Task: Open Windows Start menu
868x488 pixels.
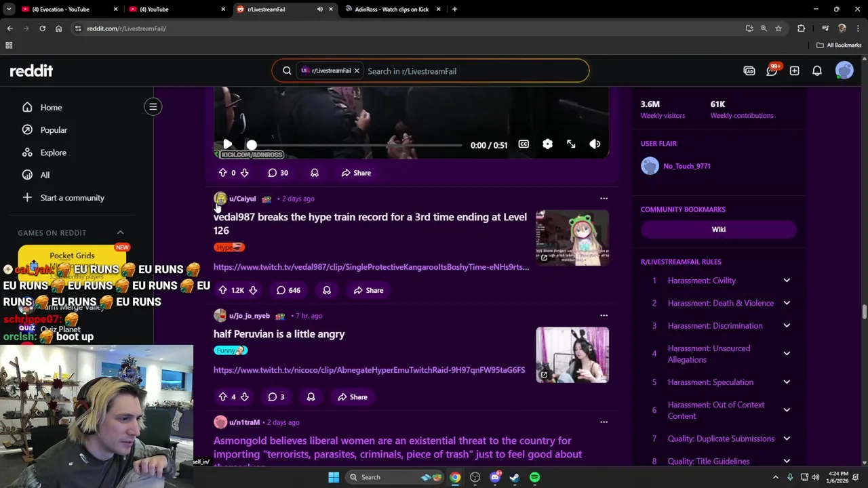Action: pyautogui.click(x=334, y=477)
